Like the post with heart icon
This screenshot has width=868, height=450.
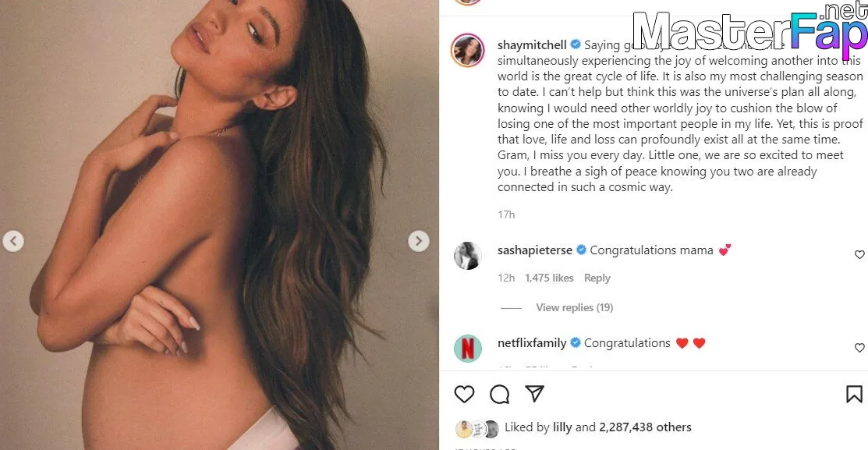(464, 395)
